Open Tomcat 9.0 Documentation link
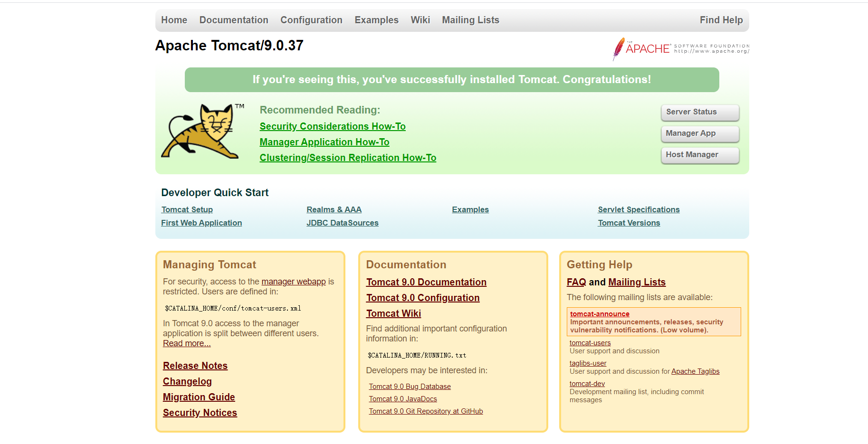Screen dimensions: 868x444 [426, 282]
